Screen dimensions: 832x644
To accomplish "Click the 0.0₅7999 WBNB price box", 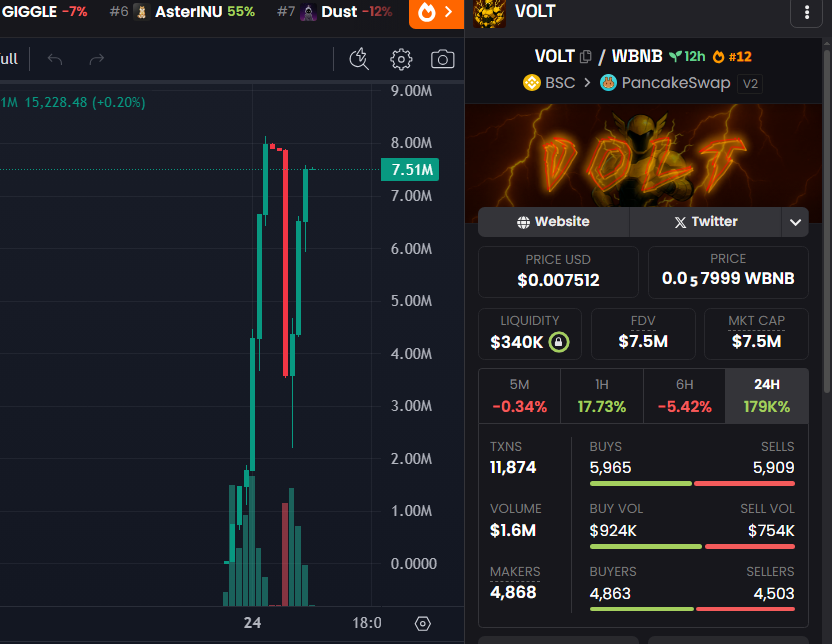I will 728,272.
